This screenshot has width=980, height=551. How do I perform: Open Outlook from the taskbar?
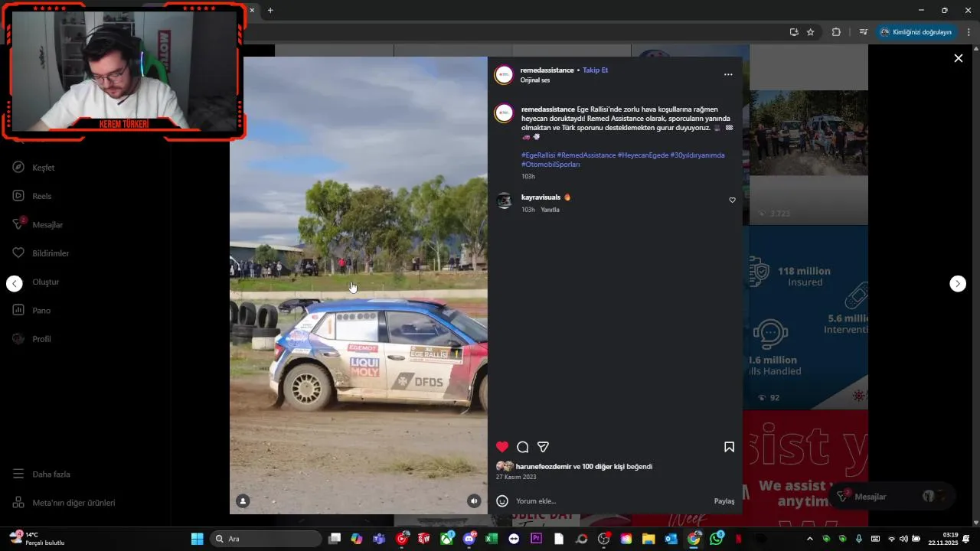[671, 539]
